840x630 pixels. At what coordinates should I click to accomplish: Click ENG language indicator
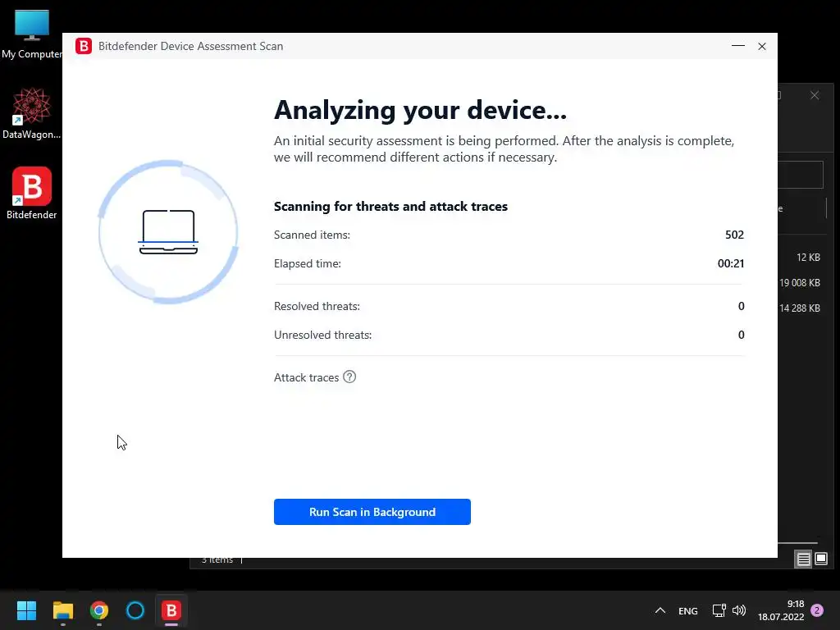pyautogui.click(x=688, y=610)
